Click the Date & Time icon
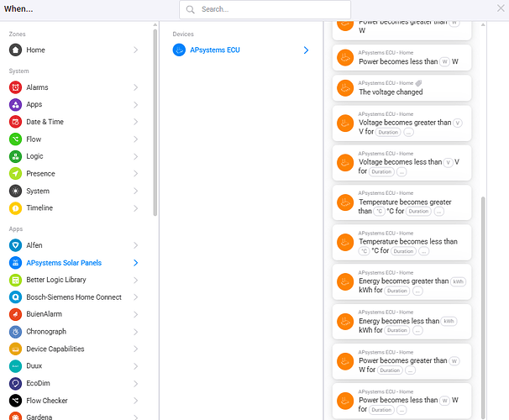Viewport: 509px width, 420px height. coord(15,122)
